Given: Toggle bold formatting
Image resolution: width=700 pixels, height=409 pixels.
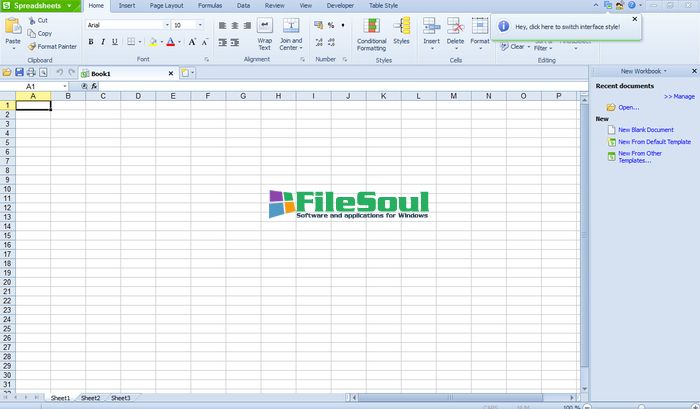Looking at the screenshot, I should coord(90,42).
